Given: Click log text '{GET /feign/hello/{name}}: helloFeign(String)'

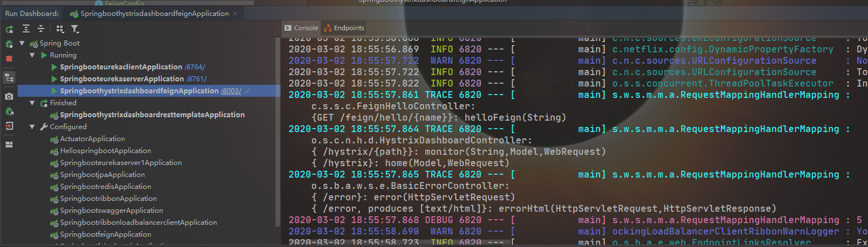Looking at the screenshot, I should point(439,118).
